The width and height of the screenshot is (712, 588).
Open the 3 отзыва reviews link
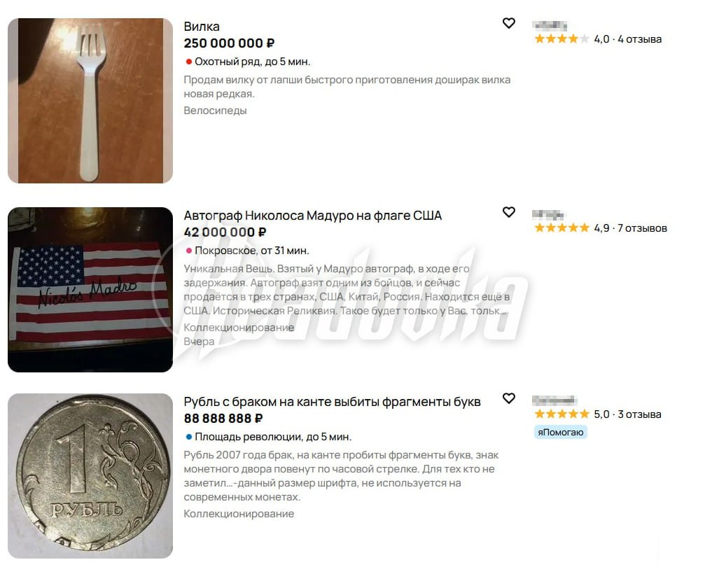pos(639,414)
